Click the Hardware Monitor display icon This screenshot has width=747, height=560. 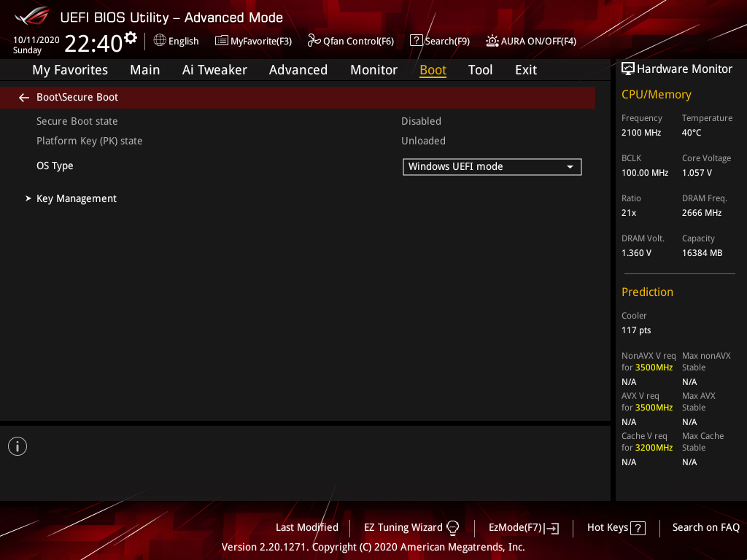[x=628, y=69]
